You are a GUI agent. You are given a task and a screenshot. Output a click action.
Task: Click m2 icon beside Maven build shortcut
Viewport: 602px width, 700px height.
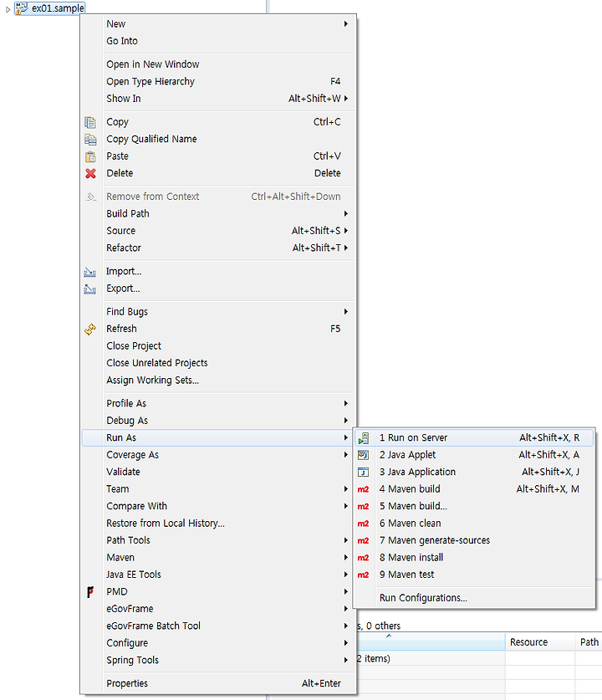pyautogui.click(x=363, y=489)
